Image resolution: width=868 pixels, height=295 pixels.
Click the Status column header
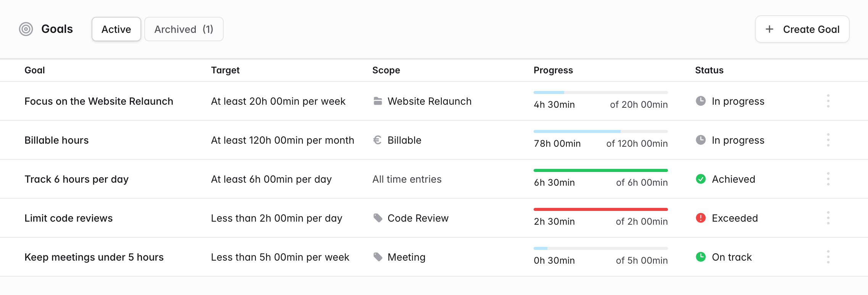709,70
